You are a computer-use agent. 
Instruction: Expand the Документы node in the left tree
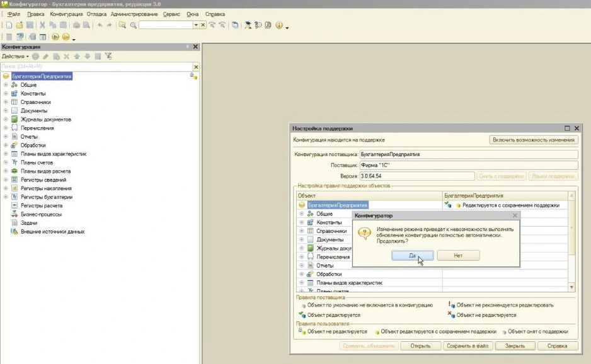tap(6, 111)
